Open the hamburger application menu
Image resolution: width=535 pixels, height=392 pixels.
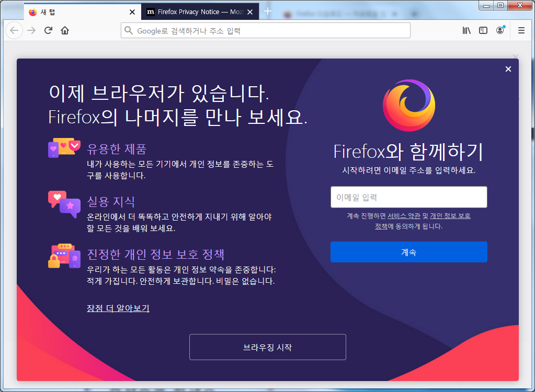tap(521, 31)
